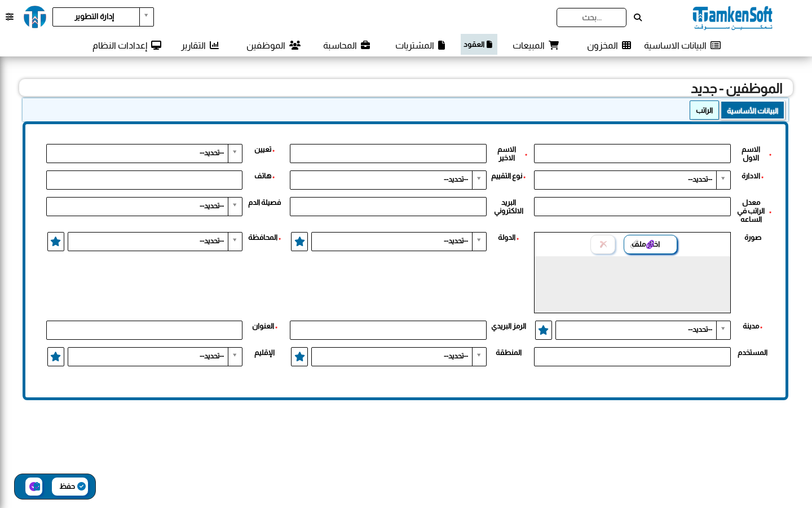Open the المحاسبة menu

coord(346,45)
